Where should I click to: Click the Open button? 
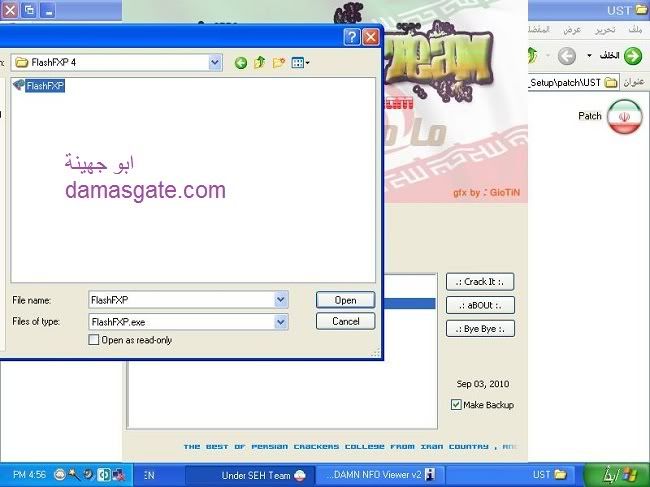(x=345, y=300)
